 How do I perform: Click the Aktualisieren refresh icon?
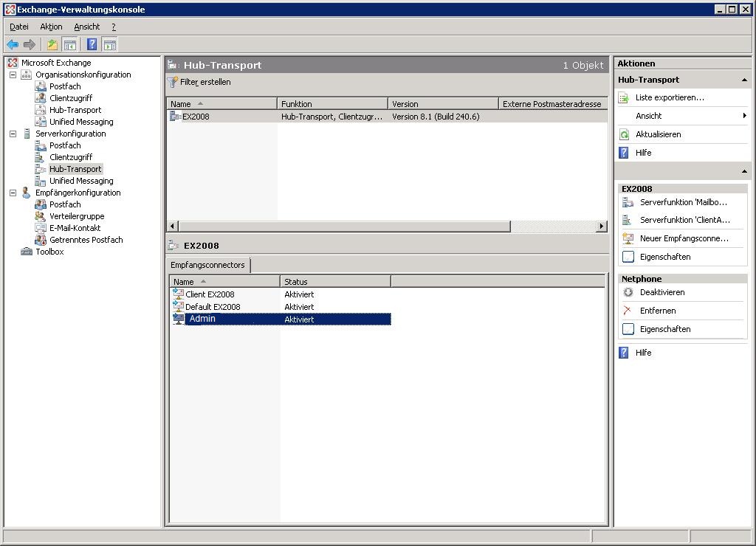625,134
